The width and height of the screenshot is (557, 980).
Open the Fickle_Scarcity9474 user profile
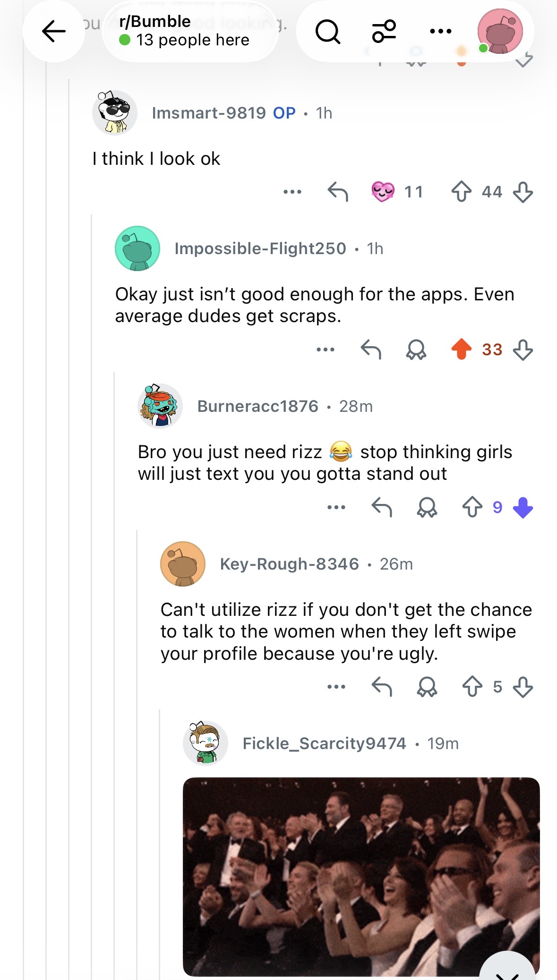coord(324,743)
